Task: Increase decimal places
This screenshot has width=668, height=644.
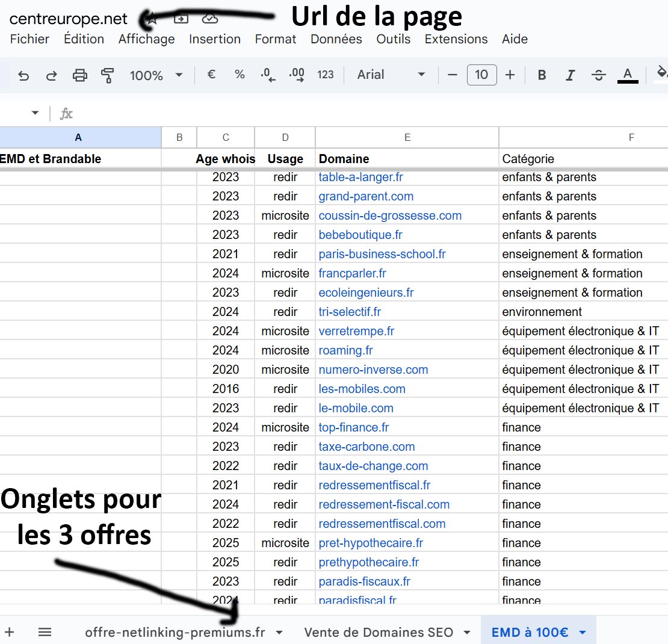Action: (297, 75)
